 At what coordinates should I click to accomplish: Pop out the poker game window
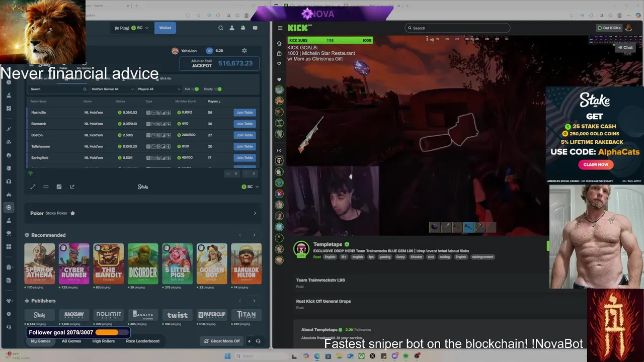click(x=72, y=187)
